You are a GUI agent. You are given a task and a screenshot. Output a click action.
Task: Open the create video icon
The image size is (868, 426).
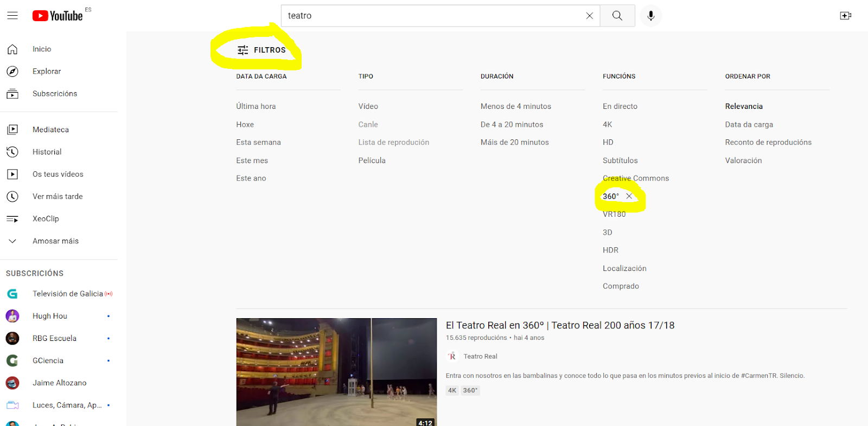click(x=845, y=16)
